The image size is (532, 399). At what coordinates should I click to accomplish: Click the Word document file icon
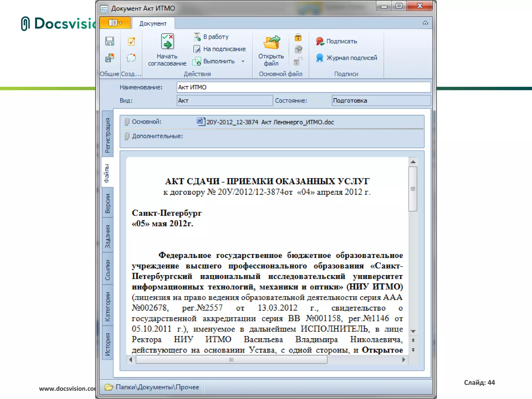pos(201,122)
